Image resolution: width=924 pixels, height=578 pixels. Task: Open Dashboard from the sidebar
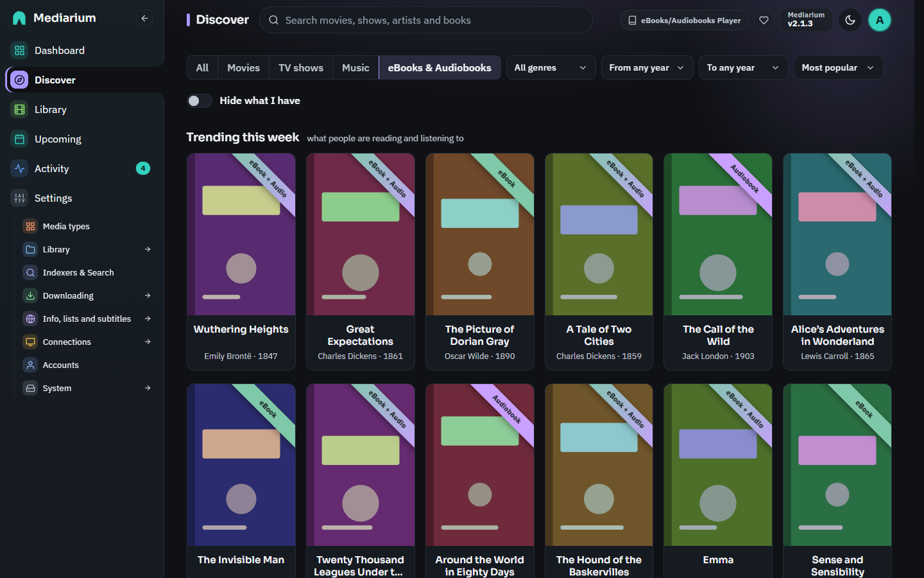[x=82, y=50]
